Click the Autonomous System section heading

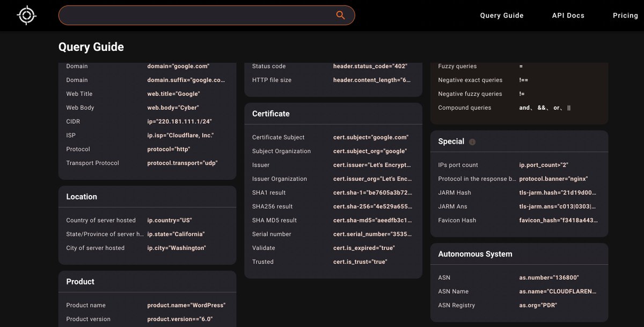coord(475,254)
